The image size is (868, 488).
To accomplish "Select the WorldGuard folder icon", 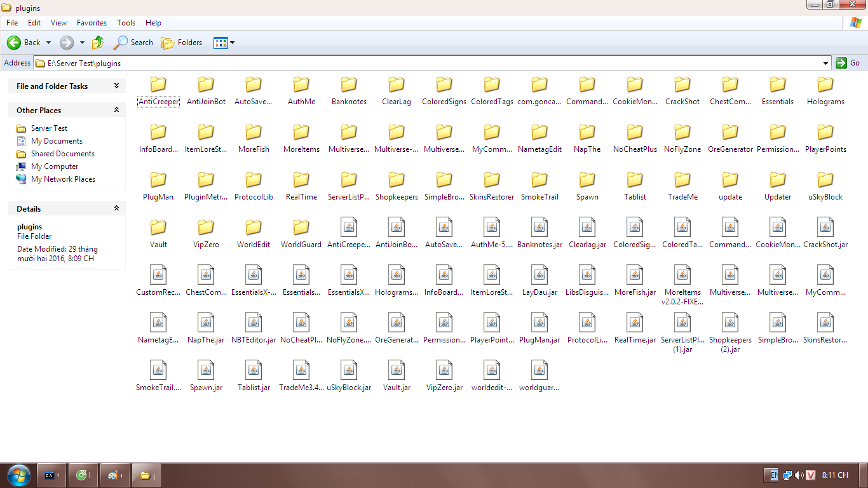I will tap(301, 227).
